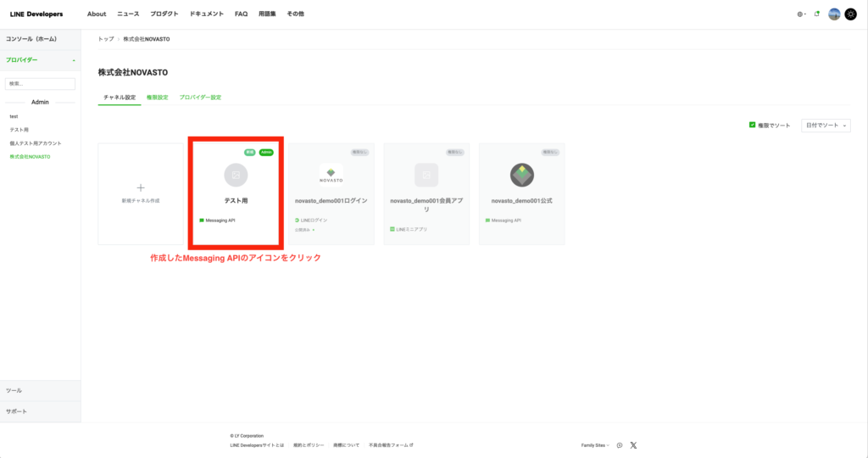Open novasto_demo001ログイン NOVASTO logo icon
868x458 pixels.
(331, 175)
